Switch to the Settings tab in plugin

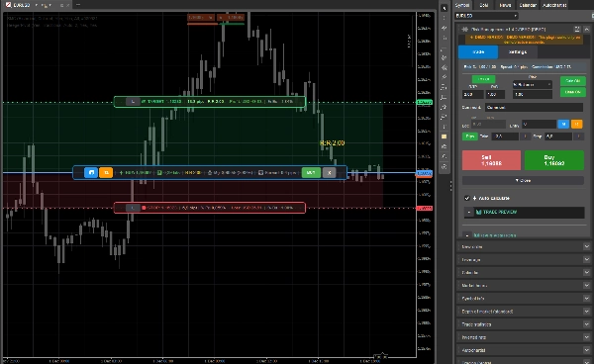518,51
